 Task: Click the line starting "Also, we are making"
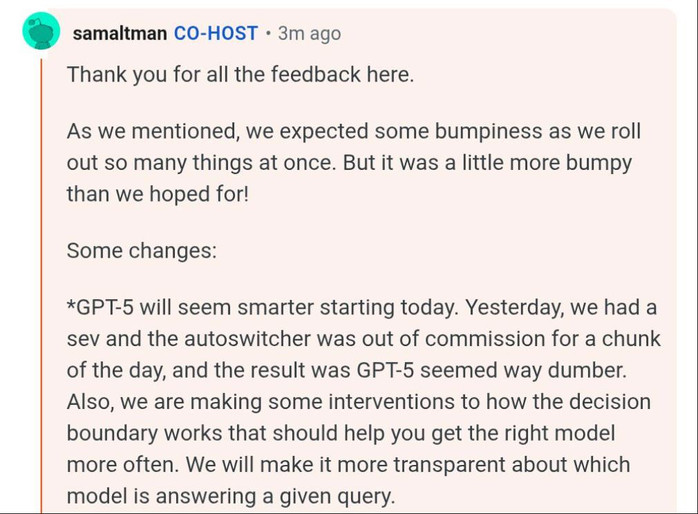tap(358, 402)
